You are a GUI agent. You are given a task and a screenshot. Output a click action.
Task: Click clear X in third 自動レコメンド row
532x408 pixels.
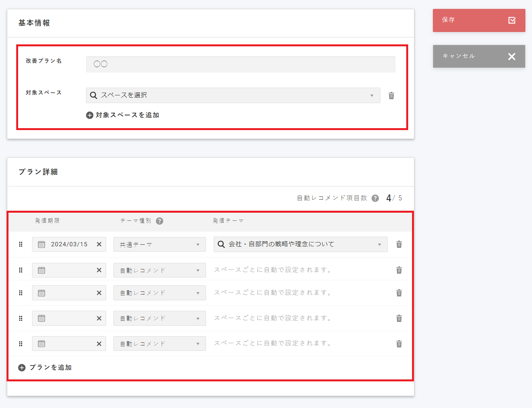tap(99, 318)
